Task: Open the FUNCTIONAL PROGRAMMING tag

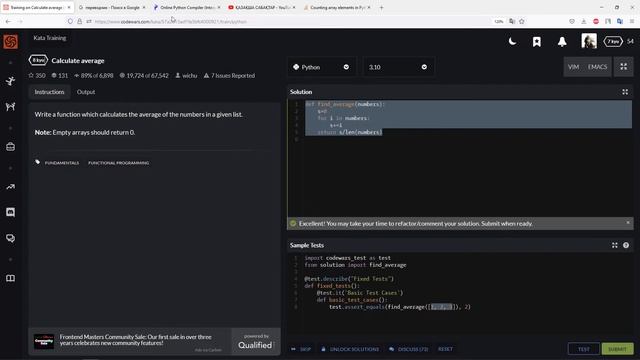Action: point(118,163)
